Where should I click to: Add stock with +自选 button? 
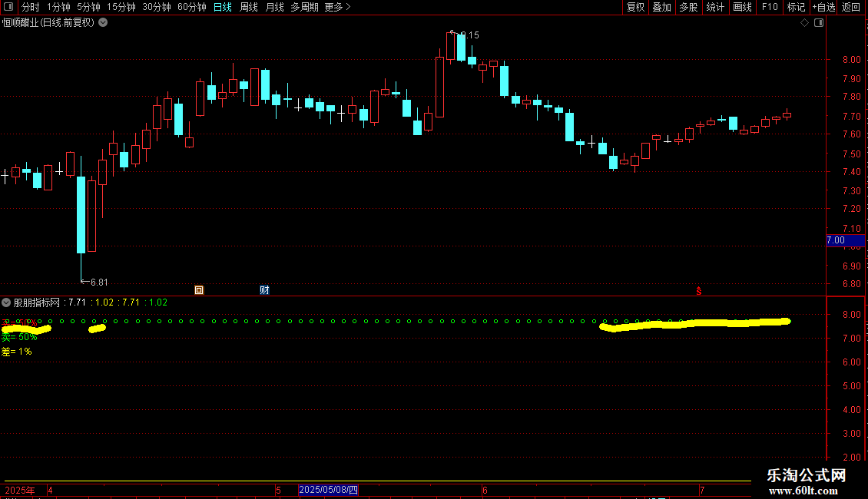[x=823, y=7]
